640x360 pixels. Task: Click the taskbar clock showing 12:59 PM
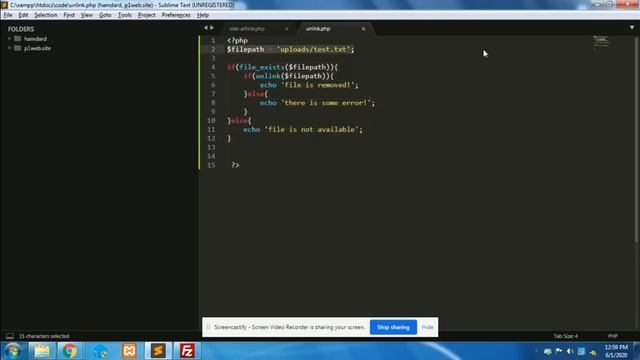(616, 351)
